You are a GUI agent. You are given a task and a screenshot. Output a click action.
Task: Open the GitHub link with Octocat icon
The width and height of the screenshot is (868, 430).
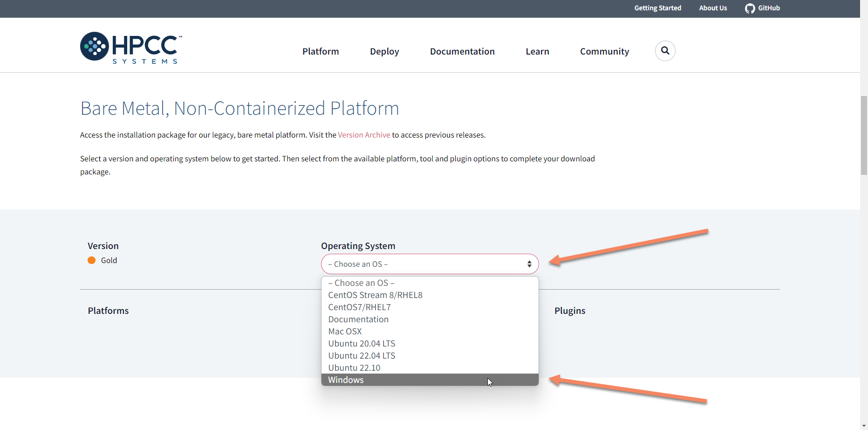pyautogui.click(x=762, y=8)
